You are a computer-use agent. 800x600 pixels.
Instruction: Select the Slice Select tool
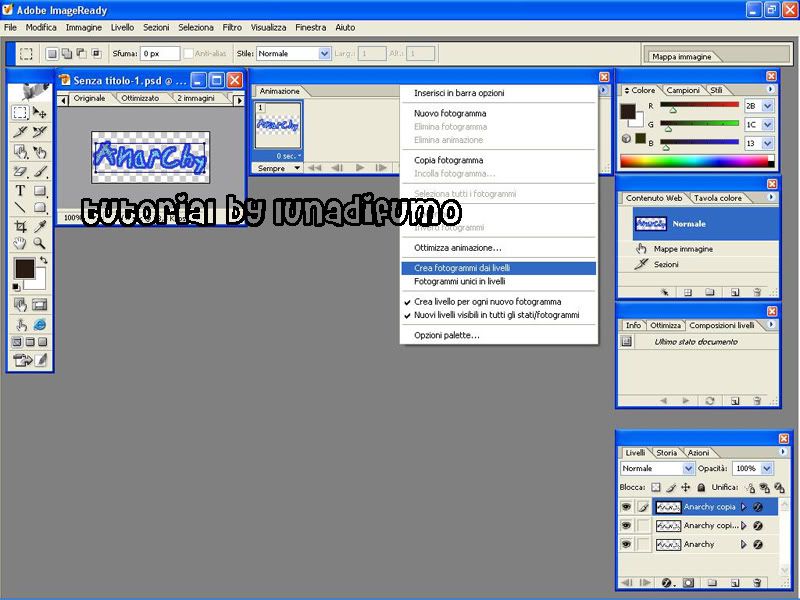39,132
